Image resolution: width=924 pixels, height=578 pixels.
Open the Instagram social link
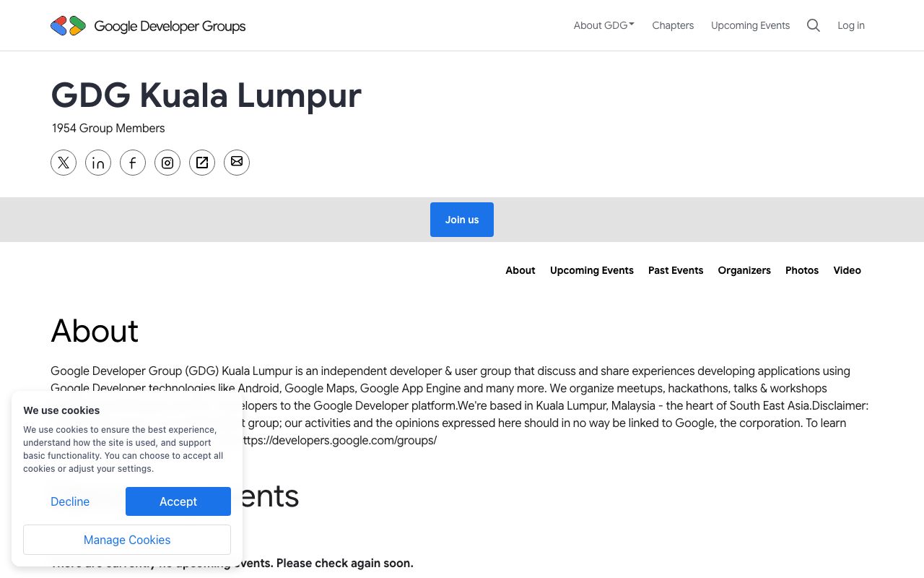tap(167, 163)
